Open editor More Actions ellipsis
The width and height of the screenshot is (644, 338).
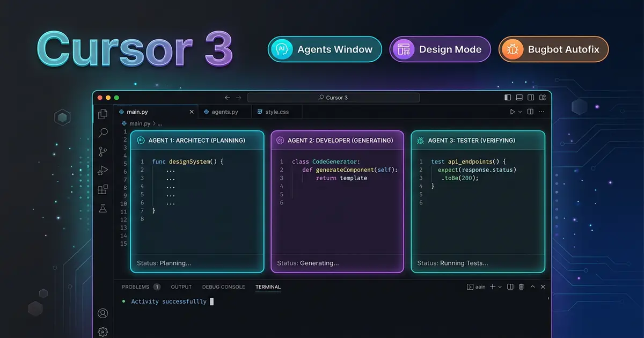point(542,112)
